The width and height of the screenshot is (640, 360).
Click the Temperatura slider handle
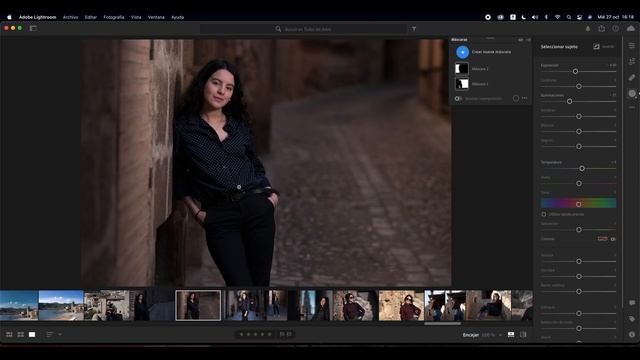click(x=582, y=168)
